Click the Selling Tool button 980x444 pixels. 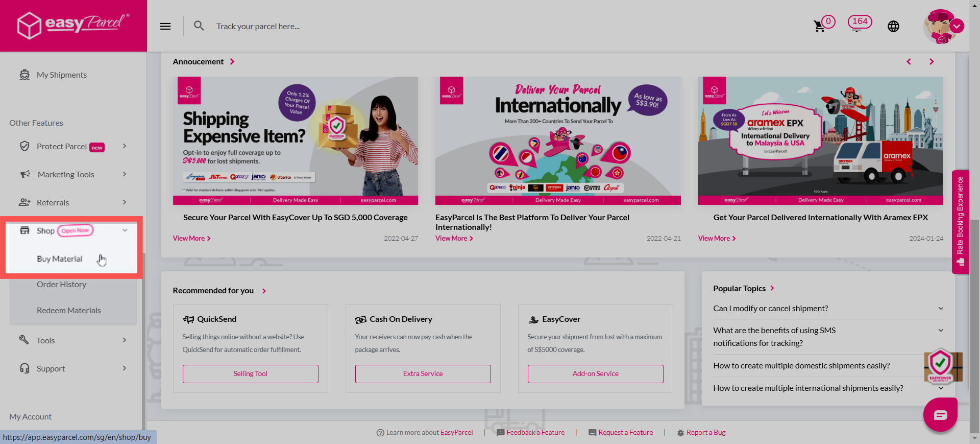tap(251, 374)
